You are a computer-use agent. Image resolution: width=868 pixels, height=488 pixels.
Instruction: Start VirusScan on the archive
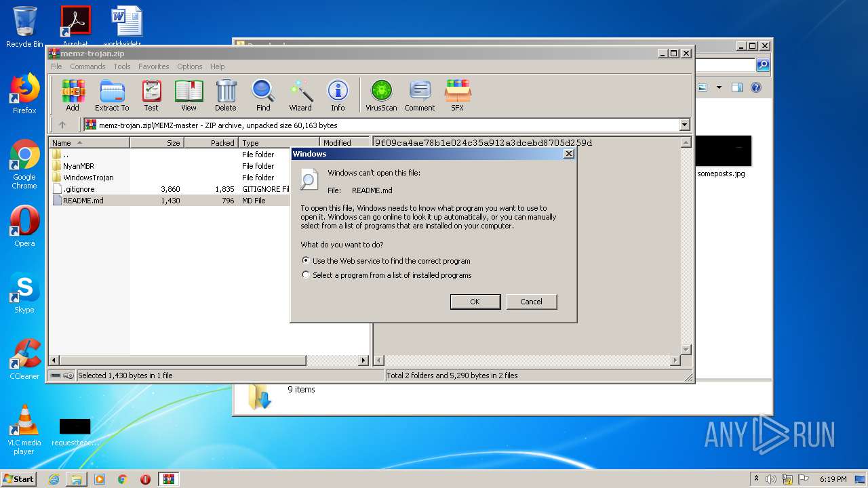381,96
